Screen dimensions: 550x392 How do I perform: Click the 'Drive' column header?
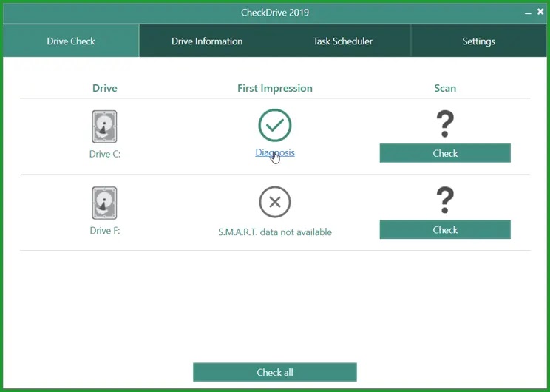point(104,88)
